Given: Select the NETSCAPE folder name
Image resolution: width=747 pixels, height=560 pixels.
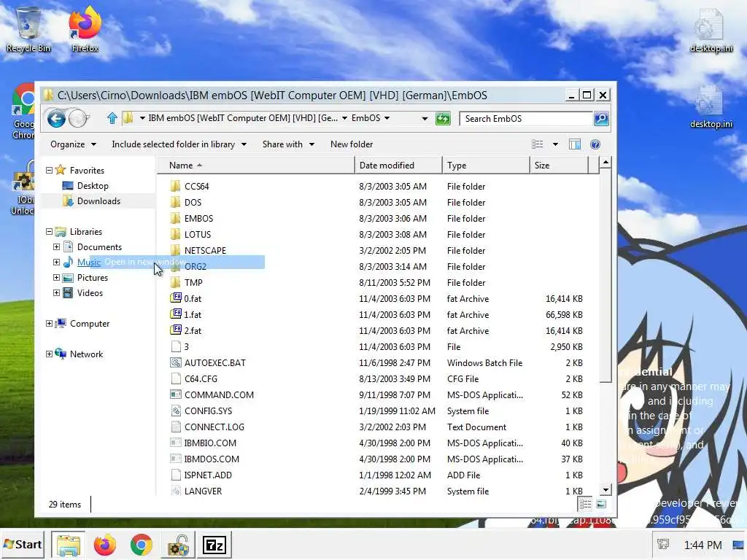Looking at the screenshot, I should [x=205, y=251].
